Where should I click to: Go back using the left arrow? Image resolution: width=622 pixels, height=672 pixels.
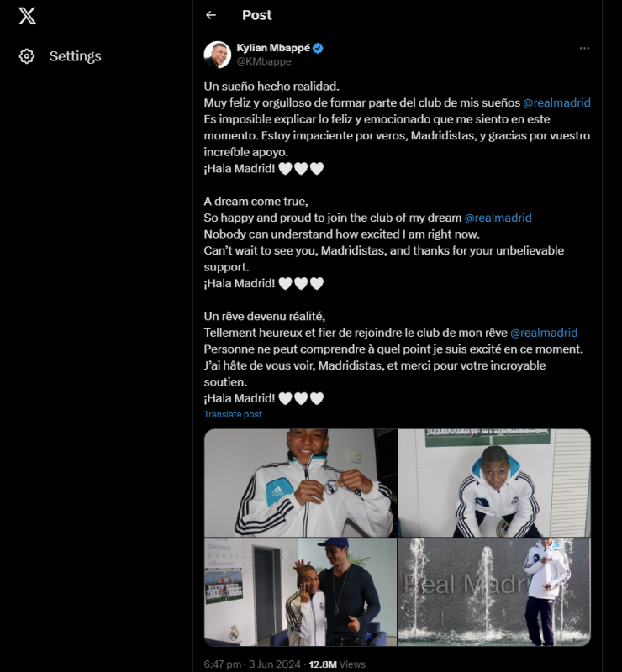211,15
